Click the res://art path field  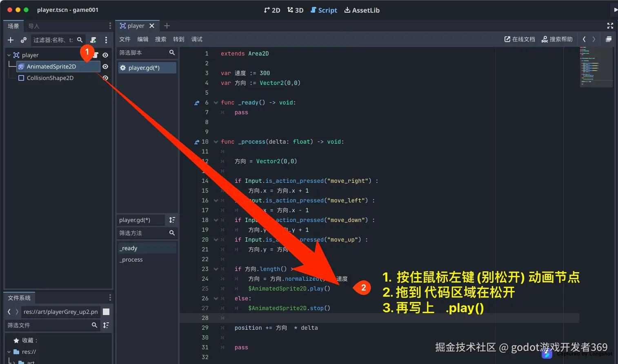click(x=60, y=312)
